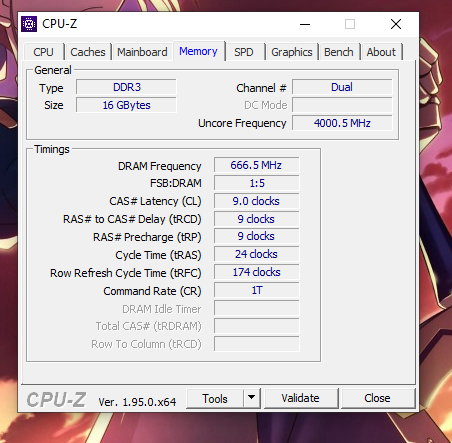The height and width of the screenshot is (443, 452).
Task: Switch to the Bench tab
Action: pos(339,52)
